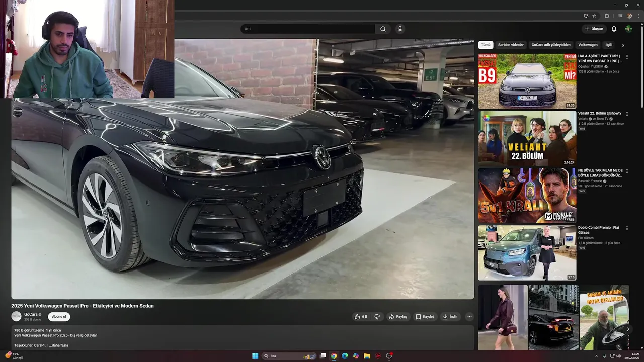Open options menu for Doblo Combi Premio
Viewport: 644px width, 362px height.
pyautogui.click(x=627, y=228)
